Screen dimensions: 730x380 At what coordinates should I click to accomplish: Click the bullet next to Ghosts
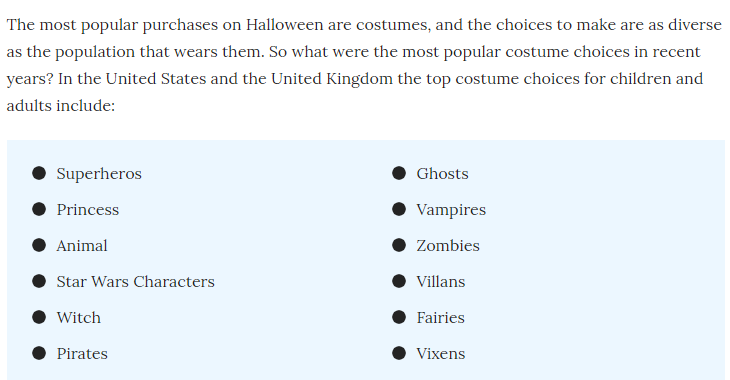(x=399, y=173)
